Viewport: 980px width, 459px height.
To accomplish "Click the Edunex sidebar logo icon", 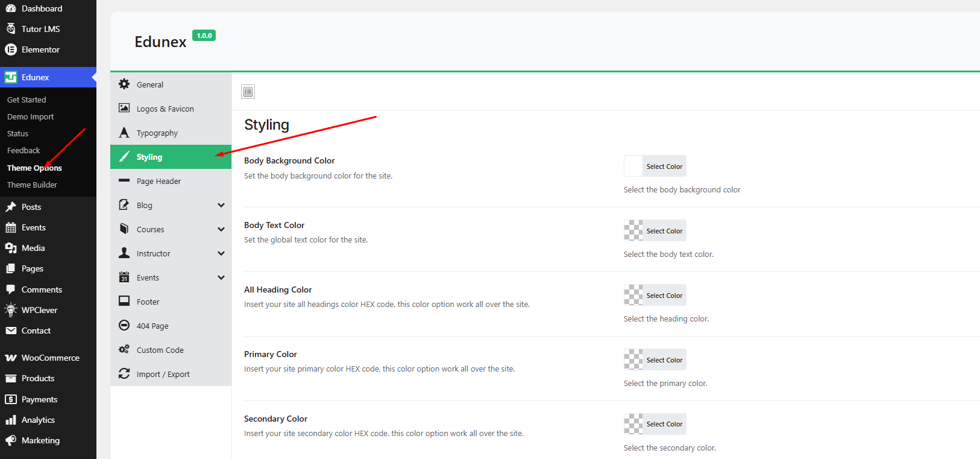I will pyautogui.click(x=11, y=77).
